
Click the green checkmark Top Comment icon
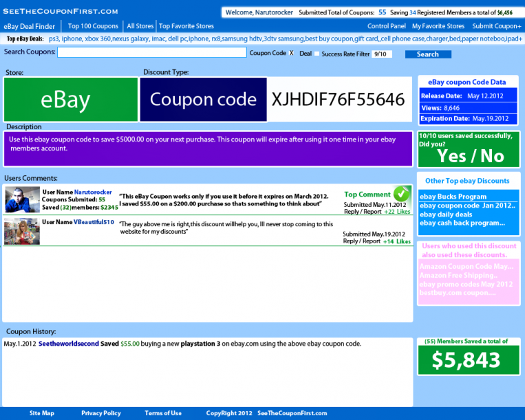pyautogui.click(x=401, y=193)
